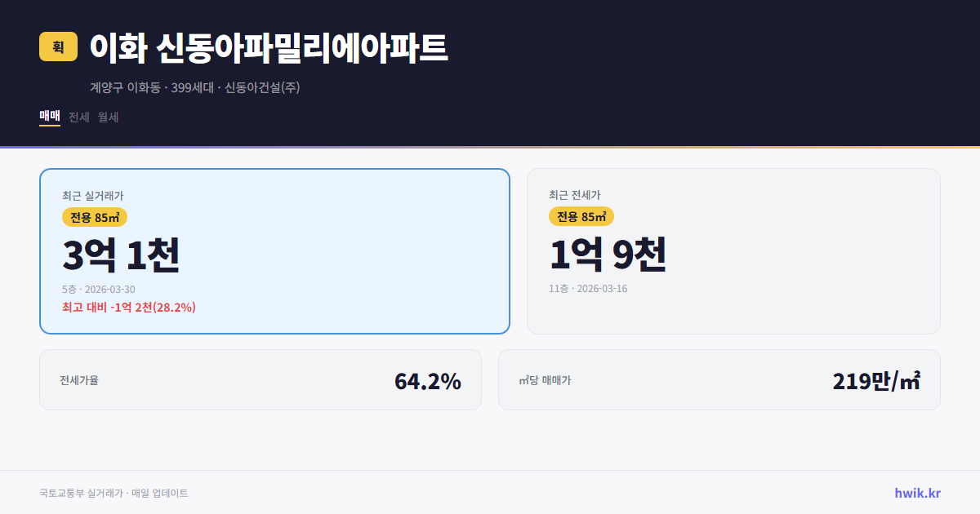The image size is (980, 514).
Task: Open the 최근 전세가 card
Action: click(733, 250)
